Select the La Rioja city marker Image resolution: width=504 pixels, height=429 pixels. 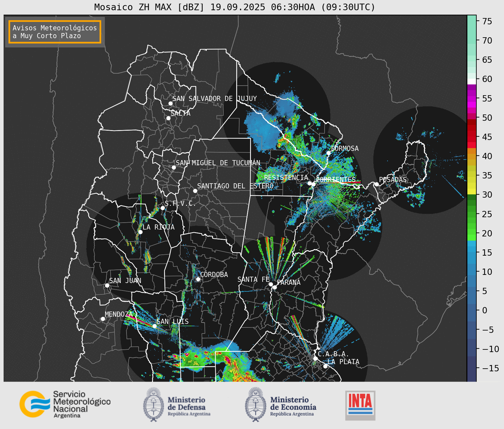coord(140,232)
